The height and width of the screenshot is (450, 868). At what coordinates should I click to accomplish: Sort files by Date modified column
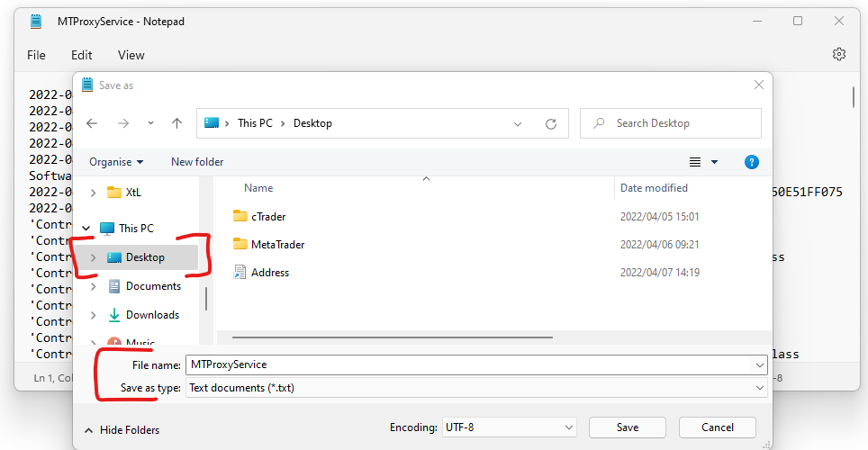654,188
